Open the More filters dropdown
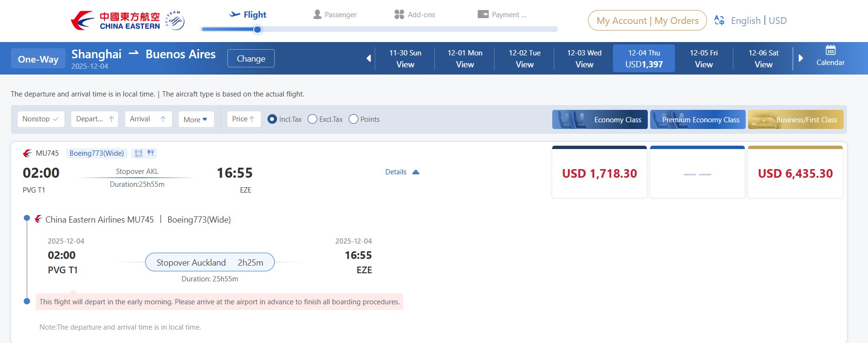 (196, 119)
